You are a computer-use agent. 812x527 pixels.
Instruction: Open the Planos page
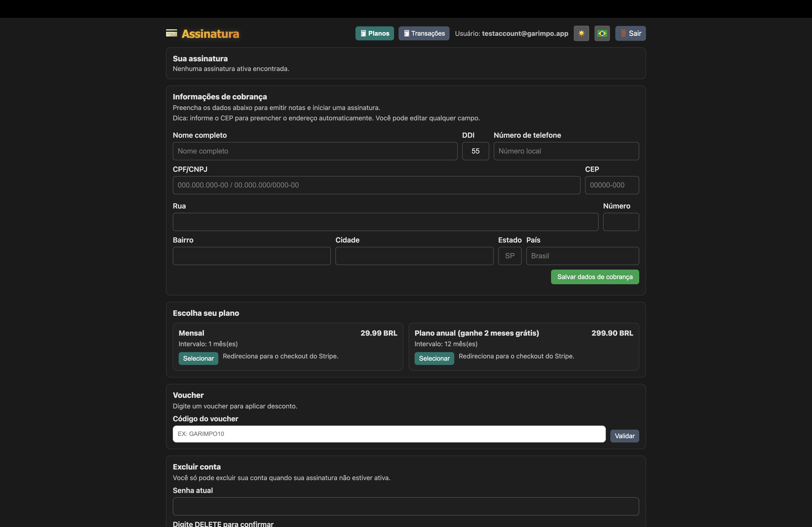pyautogui.click(x=374, y=33)
